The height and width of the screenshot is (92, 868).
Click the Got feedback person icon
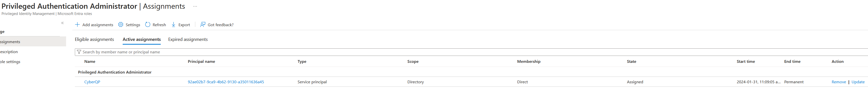(x=203, y=24)
